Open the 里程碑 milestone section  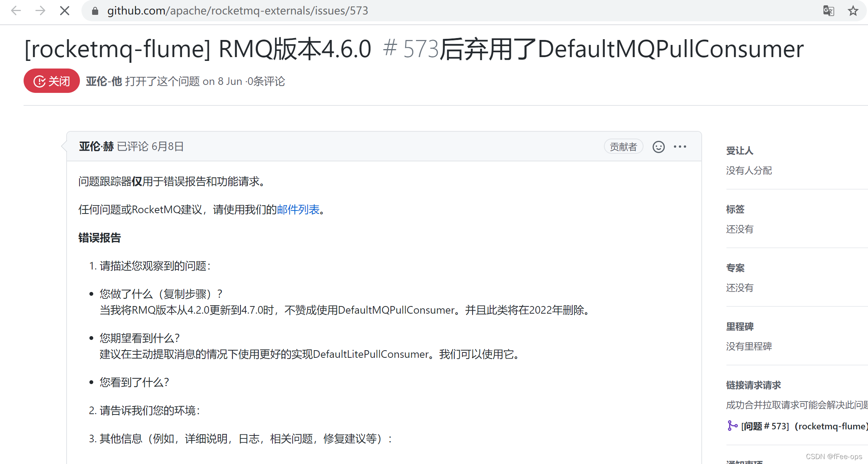coord(739,327)
